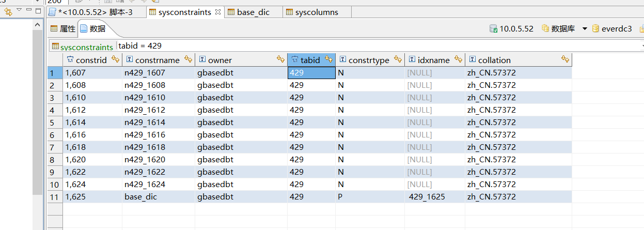This screenshot has width=644, height=230.
Task: Select the owner cell gbasedbt in row 5
Action: click(241, 122)
